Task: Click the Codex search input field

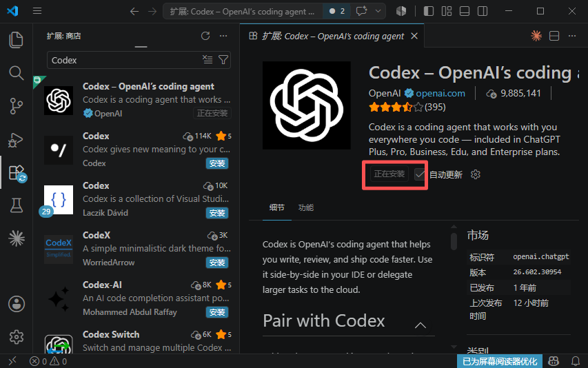Action: 124,60
